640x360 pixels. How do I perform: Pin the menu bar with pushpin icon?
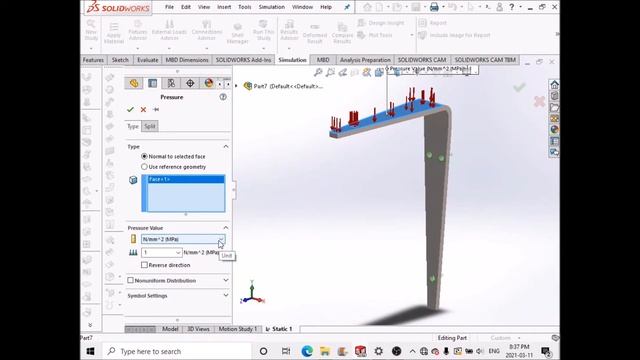click(x=347, y=7)
